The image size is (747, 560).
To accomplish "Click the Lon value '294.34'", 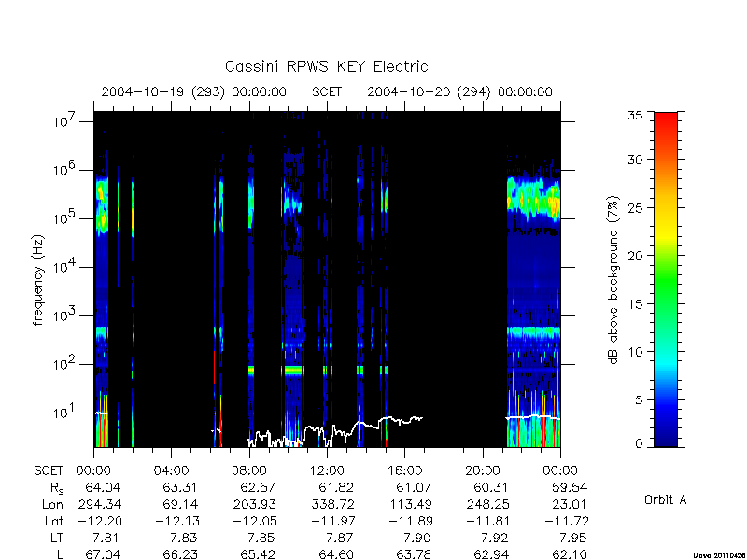I will coord(100,504).
